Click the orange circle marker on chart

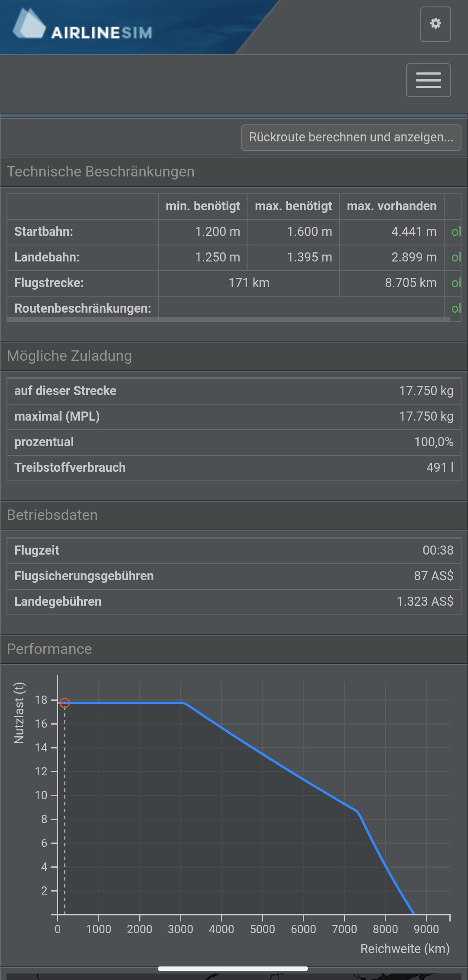pyautogui.click(x=65, y=703)
